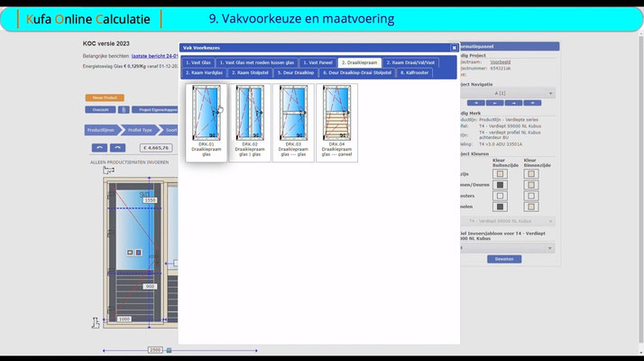Click the Bewerken button
The height and width of the screenshot is (361, 644).
click(x=504, y=259)
